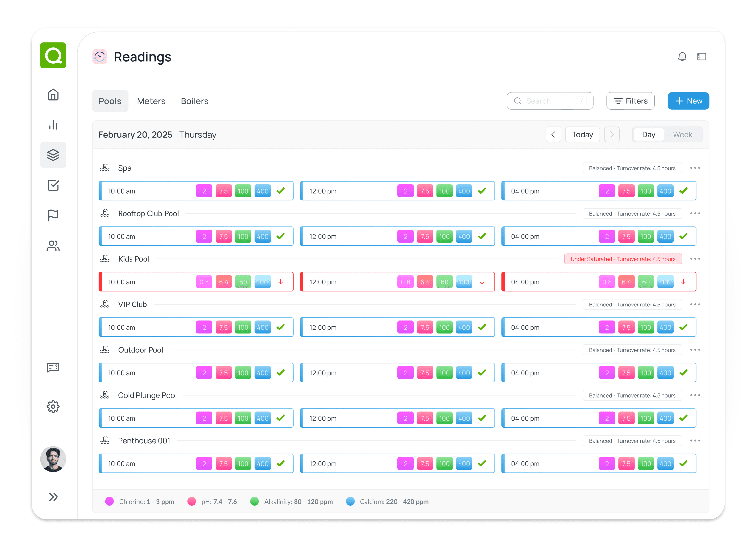Open the help chat message icon
The width and height of the screenshot is (756, 550).
coord(53,367)
